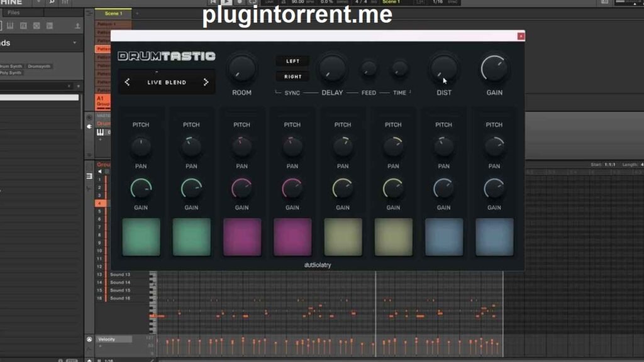The width and height of the screenshot is (644, 362).
Task: Open the search field dropdown arrow
Action: (x=78, y=86)
